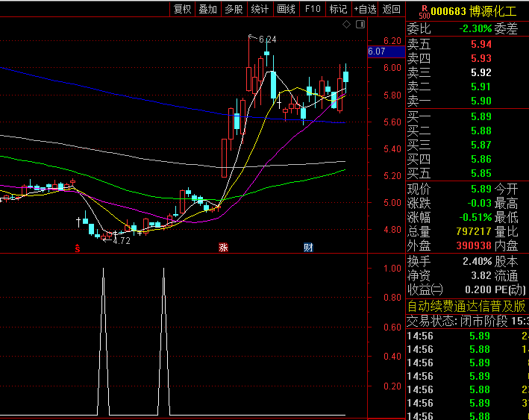
Task: Click the 标记 mark button
Action: 338,9
